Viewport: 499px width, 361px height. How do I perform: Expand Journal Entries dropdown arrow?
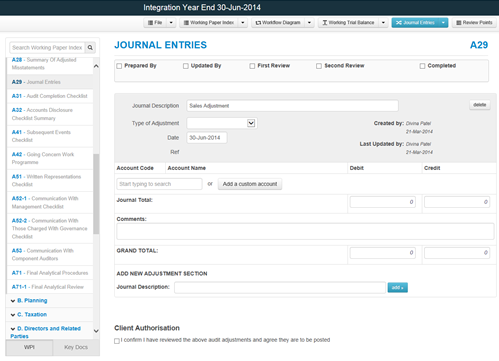pos(443,23)
